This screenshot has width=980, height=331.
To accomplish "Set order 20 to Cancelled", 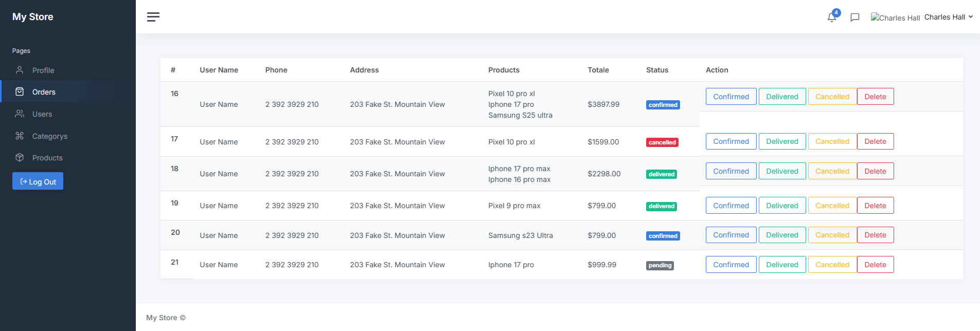I will pyautogui.click(x=832, y=235).
